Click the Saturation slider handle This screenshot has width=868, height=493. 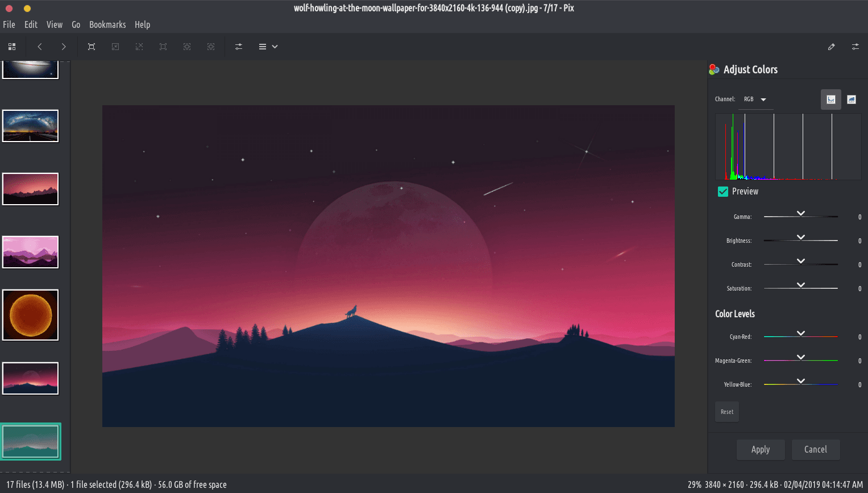801,285
